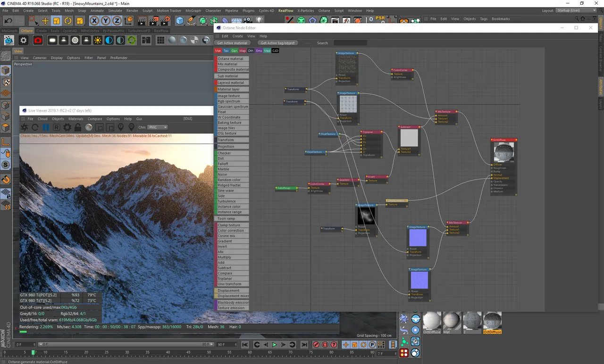Select the Mat material thumbnail
Image resolution: width=604 pixels, height=364 pixels.
452,323
